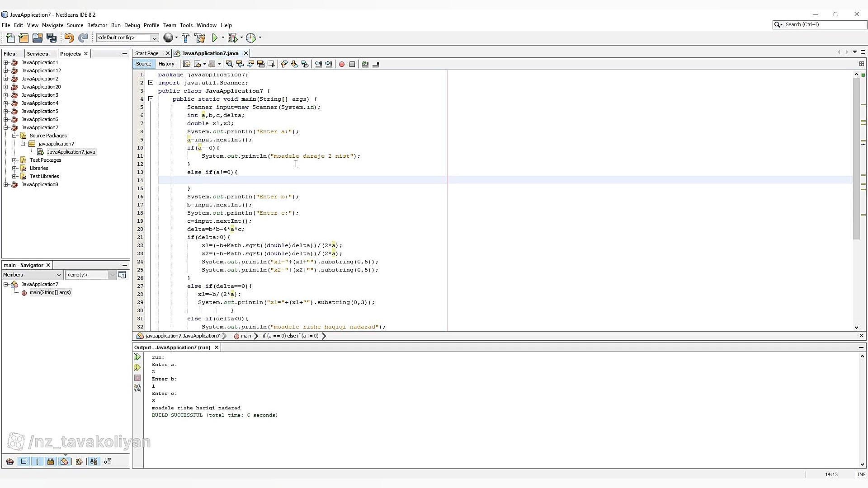Toggle Show Inner Classes filter in Navigator

pyautogui.click(x=64, y=461)
